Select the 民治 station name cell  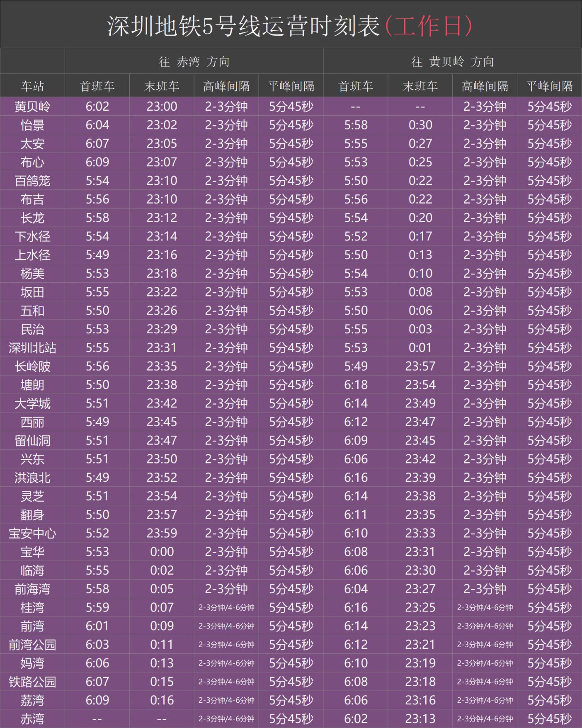click(32, 329)
